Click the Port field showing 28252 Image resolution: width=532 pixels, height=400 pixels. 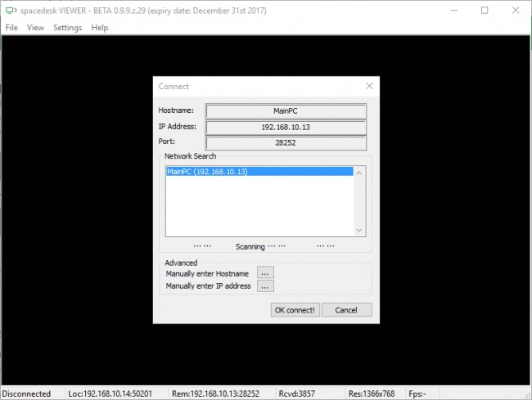pyautogui.click(x=286, y=142)
